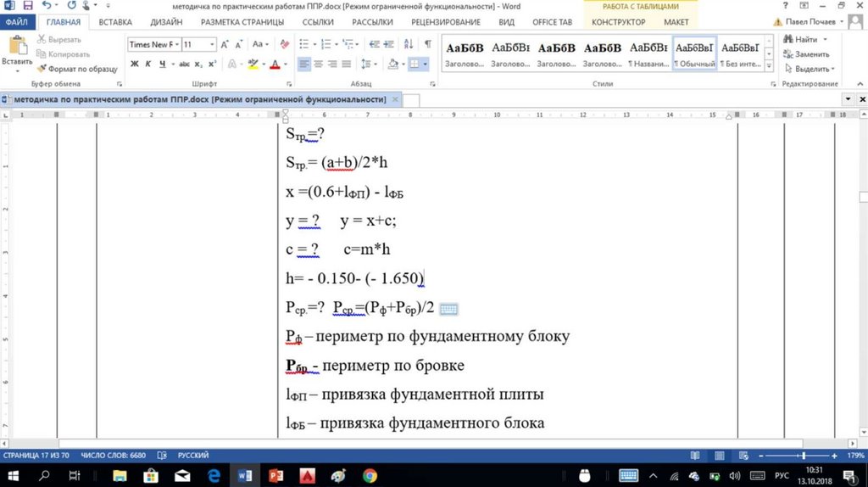Toggle bold Ж formatting
This screenshot has height=487, width=868.
135,64
